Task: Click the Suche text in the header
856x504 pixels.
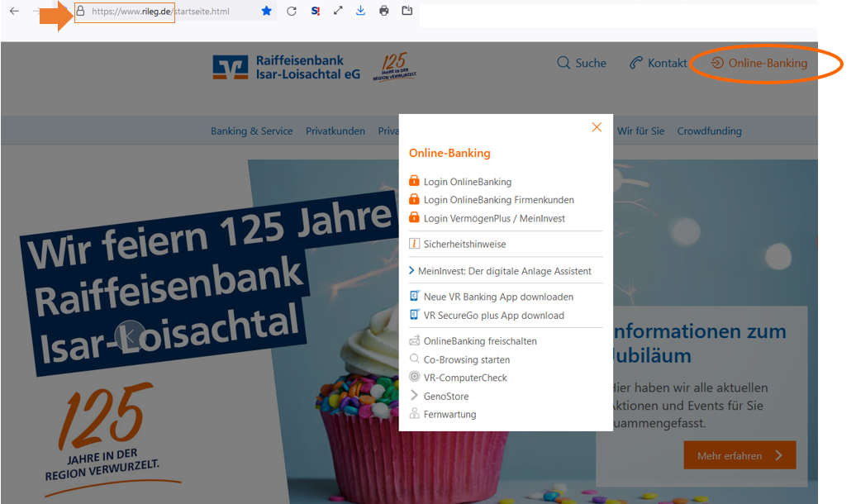Action: coord(591,64)
